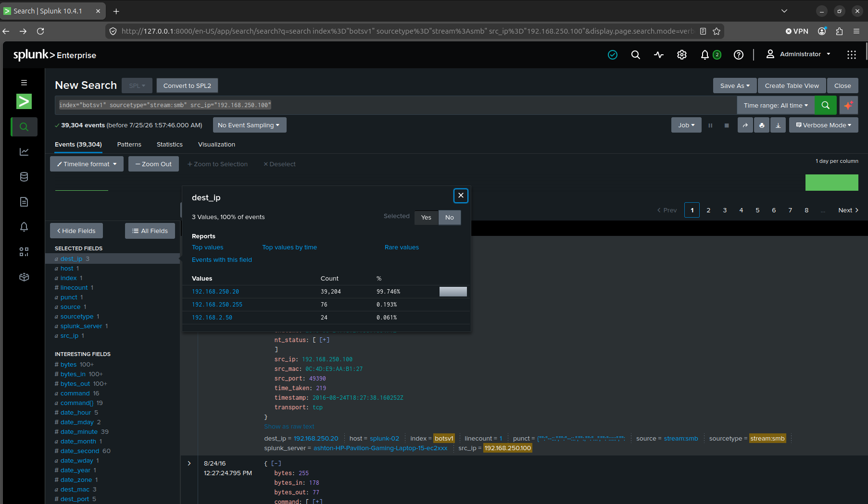Click the Hide Fields button
This screenshot has width=868, height=504.
pyautogui.click(x=76, y=231)
